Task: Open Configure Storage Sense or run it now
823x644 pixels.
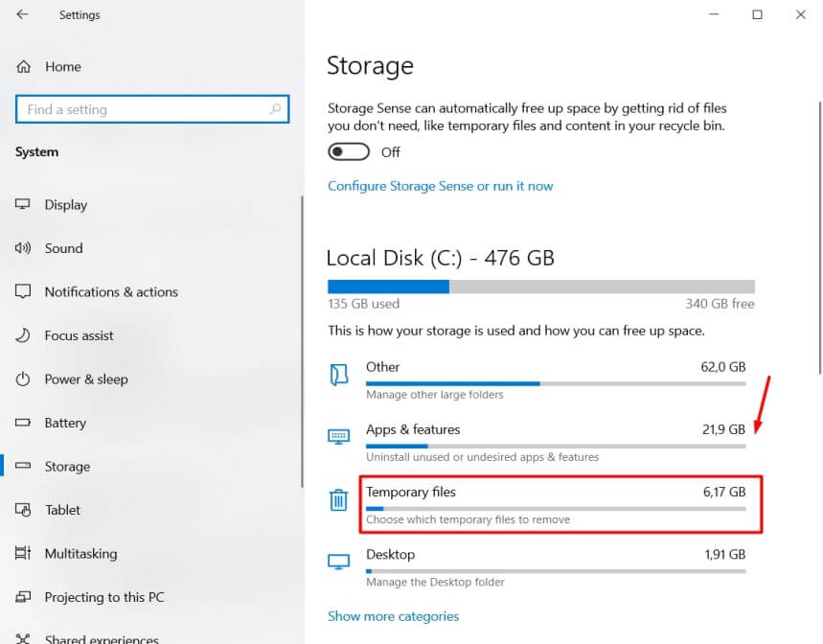Action: coord(440,186)
